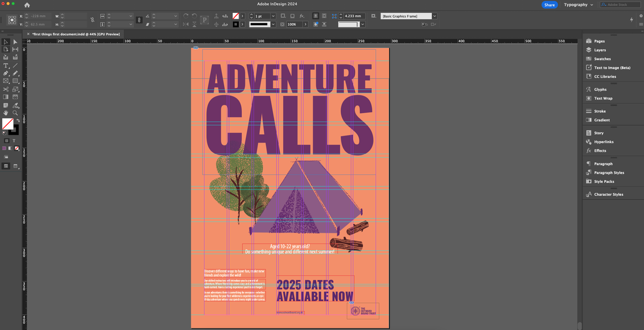The height and width of the screenshot is (330, 644).
Task: Click the Adobe Stock search field
Action: click(620, 5)
